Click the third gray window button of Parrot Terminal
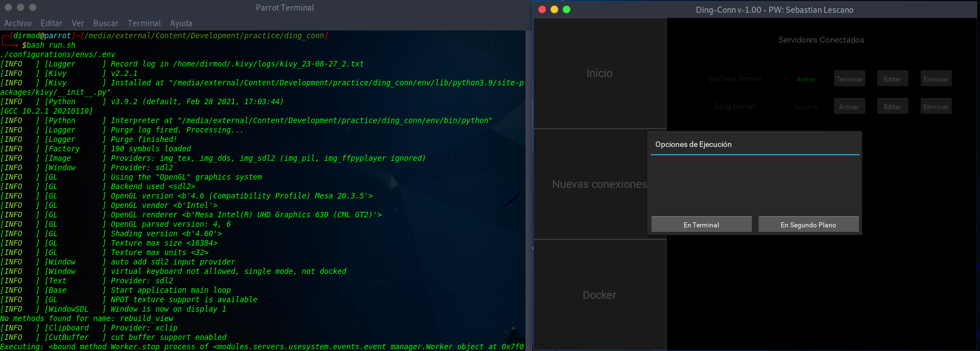 click(33, 7)
